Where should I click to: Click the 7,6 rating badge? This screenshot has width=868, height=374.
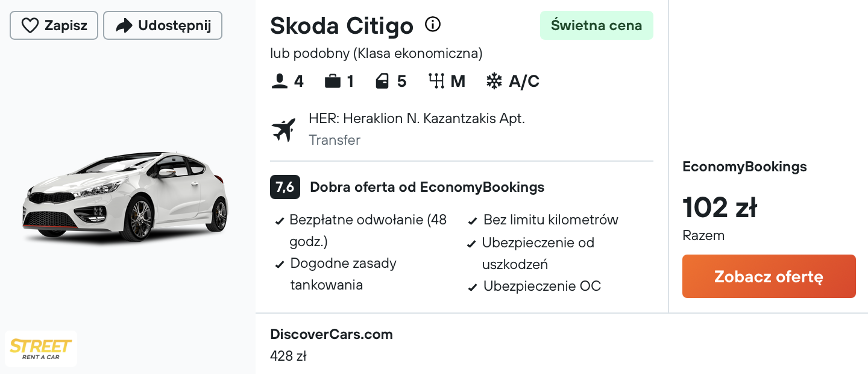click(285, 187)
